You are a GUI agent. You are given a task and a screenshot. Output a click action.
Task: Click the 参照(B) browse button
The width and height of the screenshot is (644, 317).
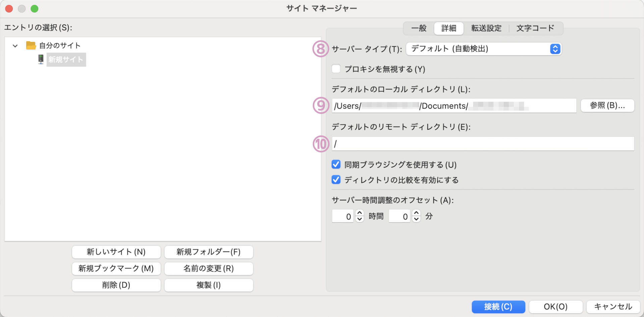(x=607, y=106)
